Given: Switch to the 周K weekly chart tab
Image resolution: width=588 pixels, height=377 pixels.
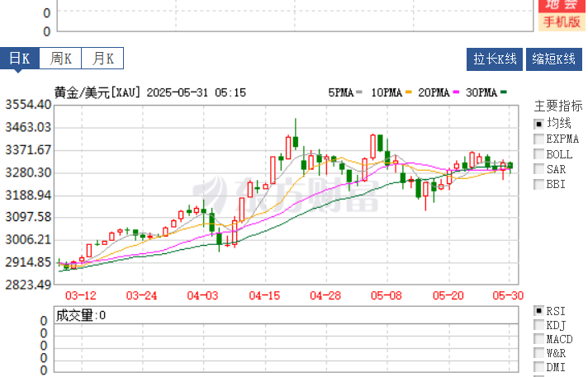Looking at the screenshot, I should [60, 58].
